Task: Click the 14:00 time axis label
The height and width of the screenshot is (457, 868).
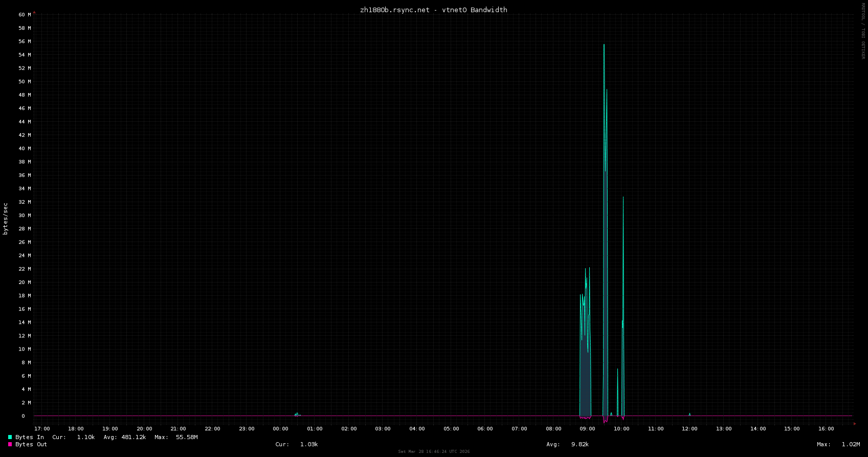Action: [x=758, y=429]
